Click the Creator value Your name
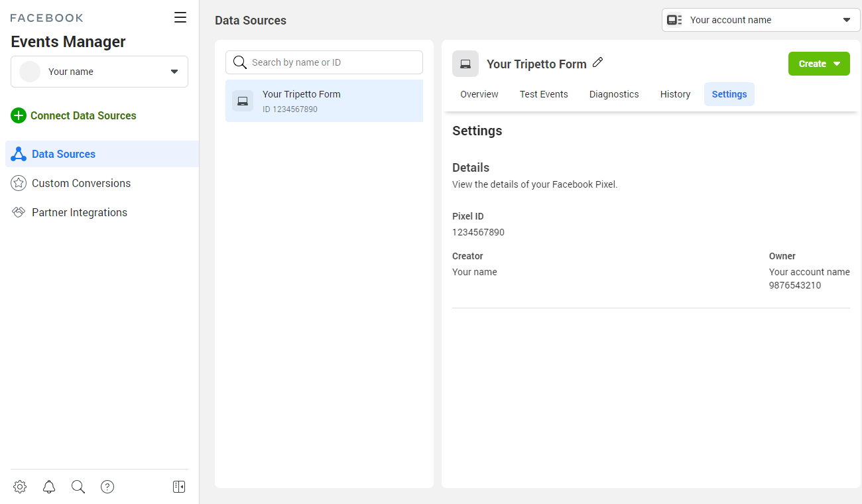Image resolution: width=862 pixels, height=504 pixels. pos(474,272)
